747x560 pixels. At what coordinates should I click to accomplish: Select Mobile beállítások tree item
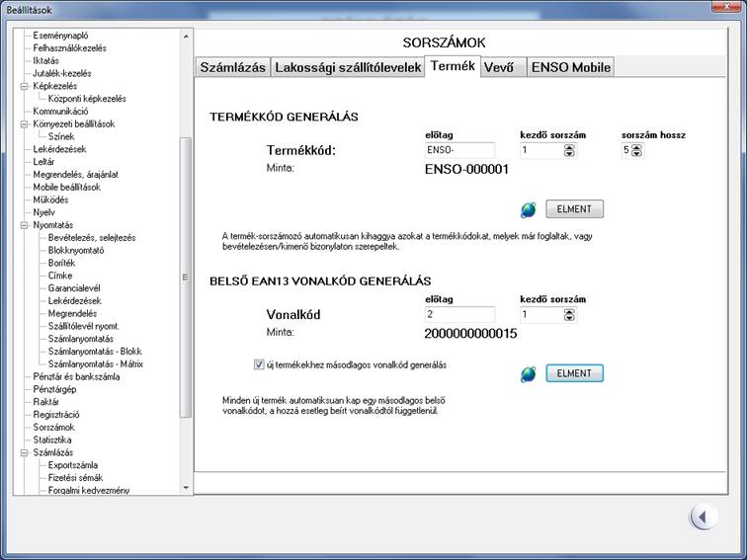tap(67, 187)
